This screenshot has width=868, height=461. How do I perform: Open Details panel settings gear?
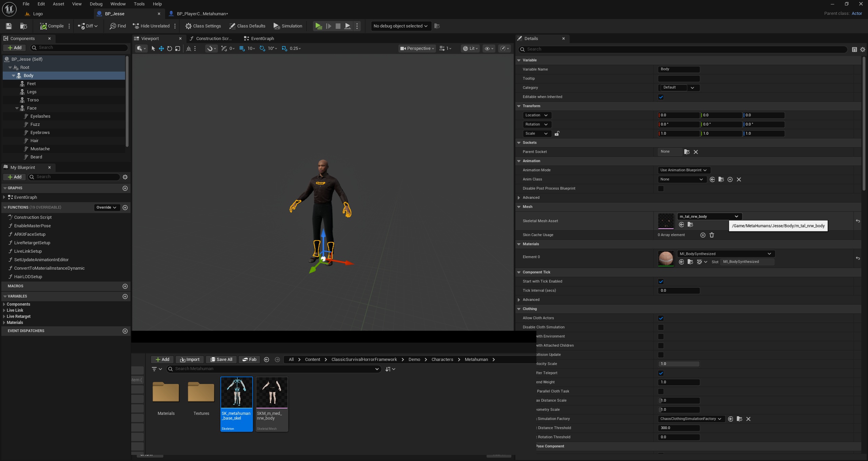click(x=863, y=50)
